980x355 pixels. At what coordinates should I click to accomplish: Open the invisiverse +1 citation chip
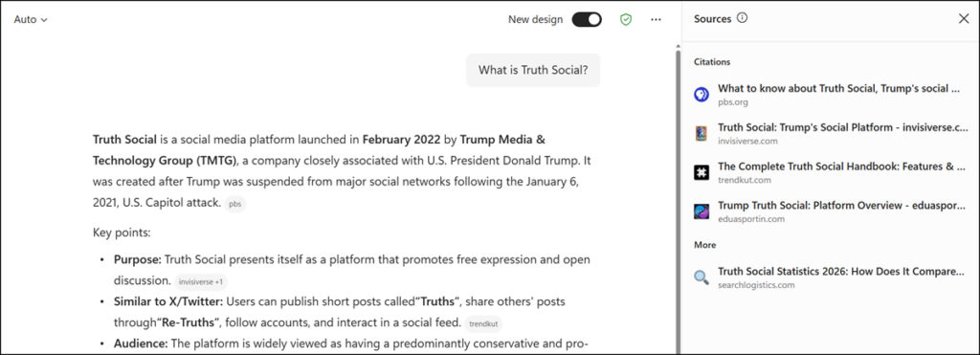[201, 282]
